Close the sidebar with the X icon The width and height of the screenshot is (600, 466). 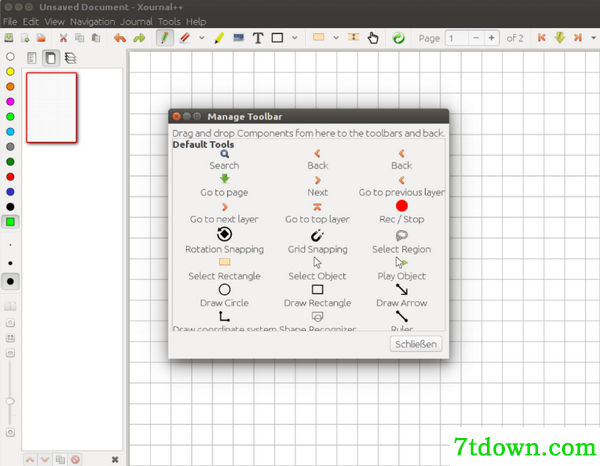pyautogui.click(x=115, y=459)
